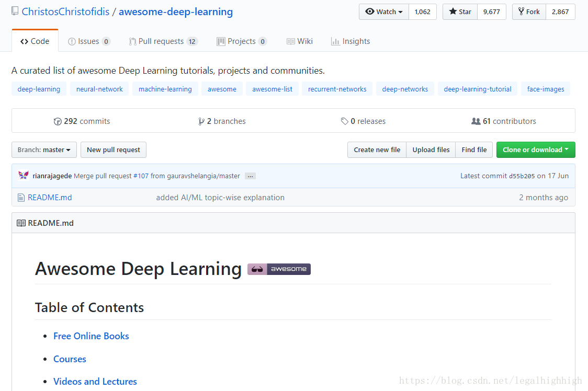Open the 61 contributors link
This screenshot has width=588, height=391.
(x=504, y=121)
